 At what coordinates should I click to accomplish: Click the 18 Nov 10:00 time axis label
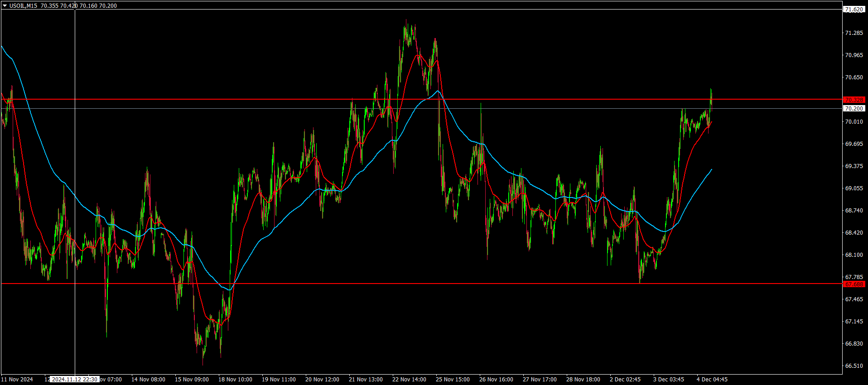pos(235,380)
